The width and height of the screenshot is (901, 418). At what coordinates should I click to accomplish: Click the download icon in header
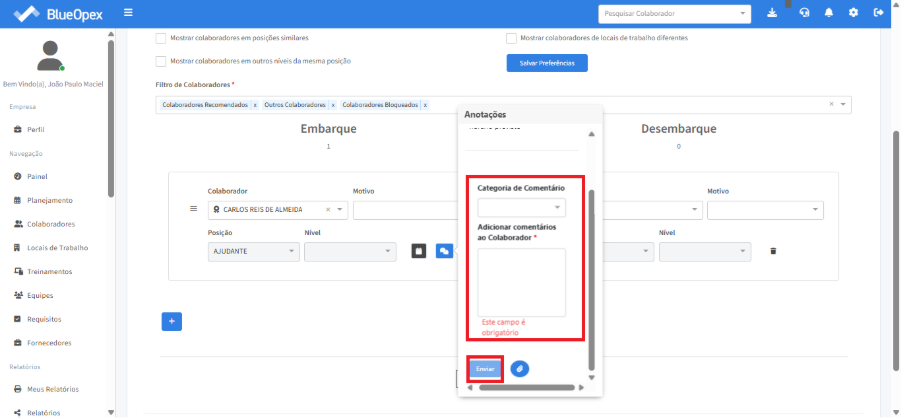point(772,13)
